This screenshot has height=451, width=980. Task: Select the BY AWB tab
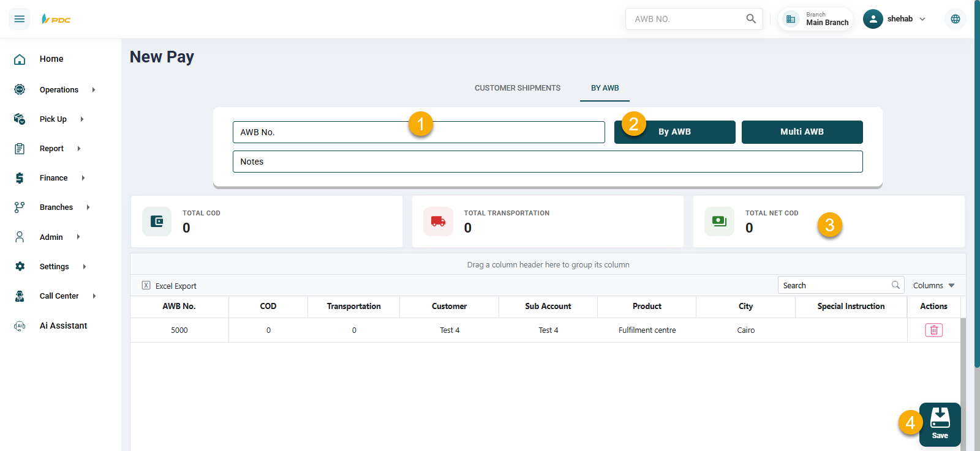605,88
